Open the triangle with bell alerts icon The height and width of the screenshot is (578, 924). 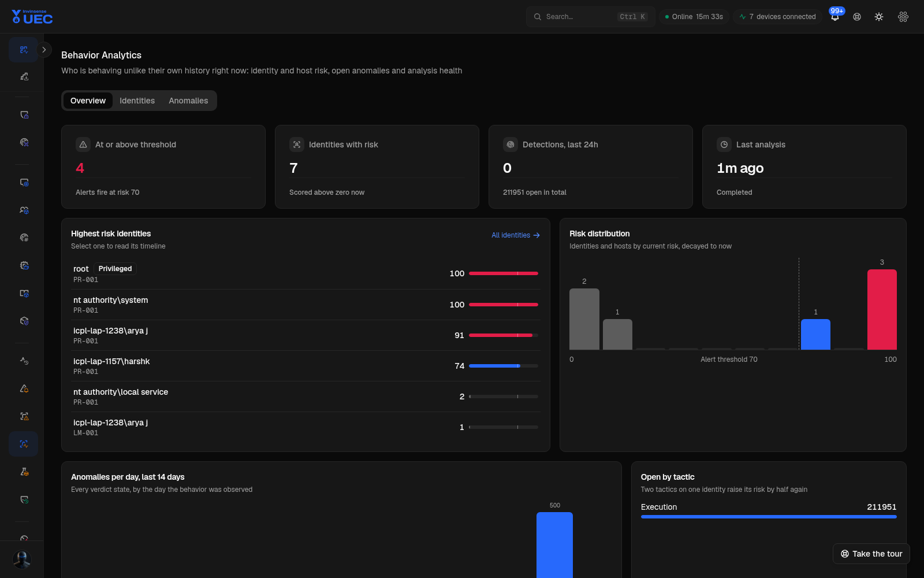pyautogui.click(x=24, y=388)
